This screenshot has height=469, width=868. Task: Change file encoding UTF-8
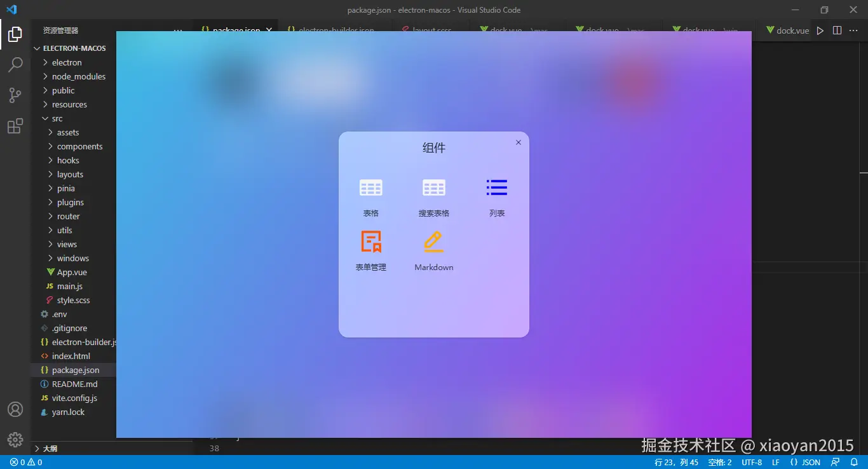(752, 462)
